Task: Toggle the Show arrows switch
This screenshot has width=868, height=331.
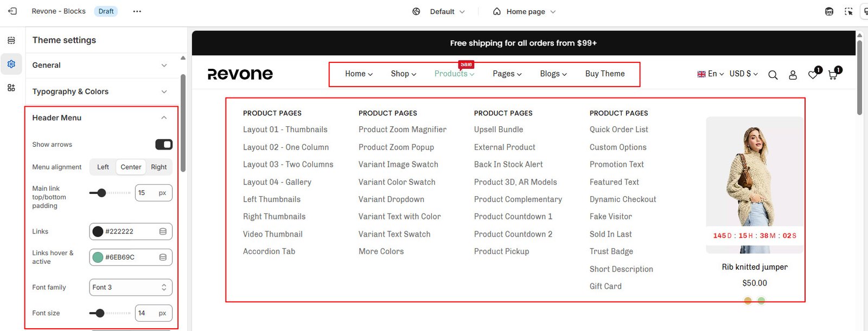Action: [x=164, y=145]
